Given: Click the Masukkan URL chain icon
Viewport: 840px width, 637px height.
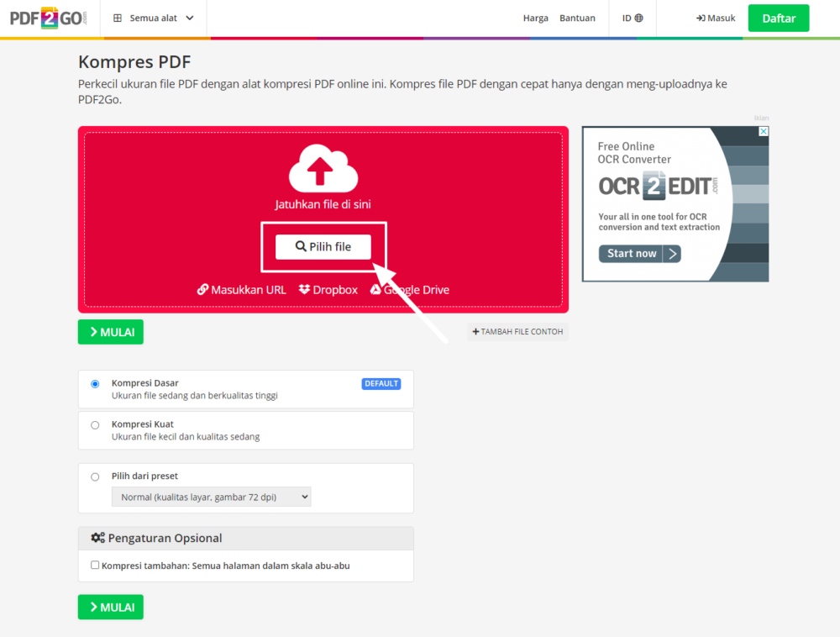Looking at the screenshot, I should click(202, 290).
